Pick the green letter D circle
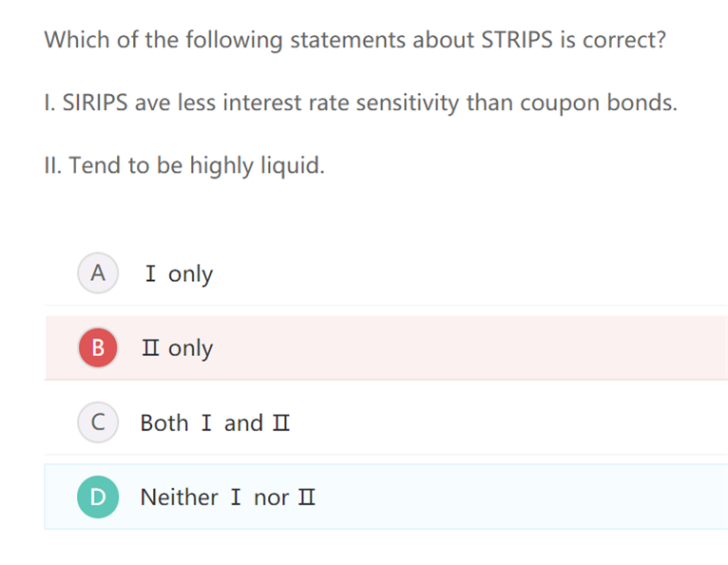This screenshot has height=565, width=728. tap(97, 497)
